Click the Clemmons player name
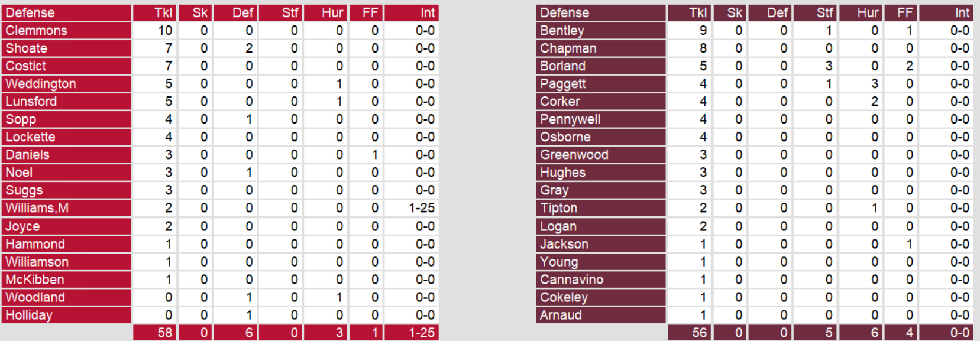Viewport: 980px width, 341px height. [37, 31]
